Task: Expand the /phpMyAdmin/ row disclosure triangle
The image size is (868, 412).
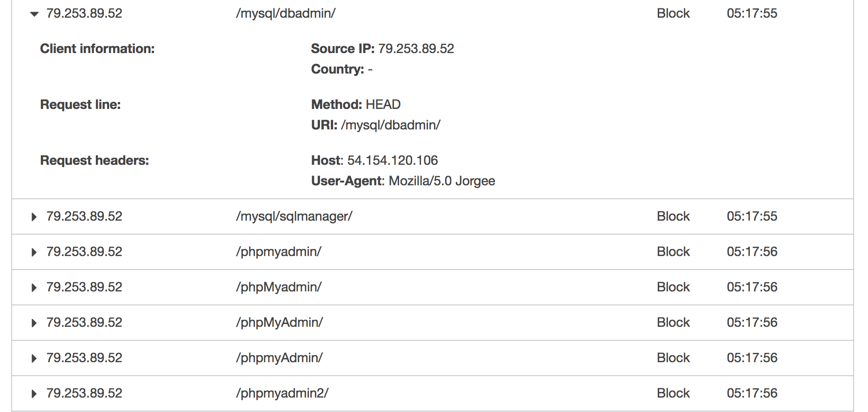Action: (34, 323)
